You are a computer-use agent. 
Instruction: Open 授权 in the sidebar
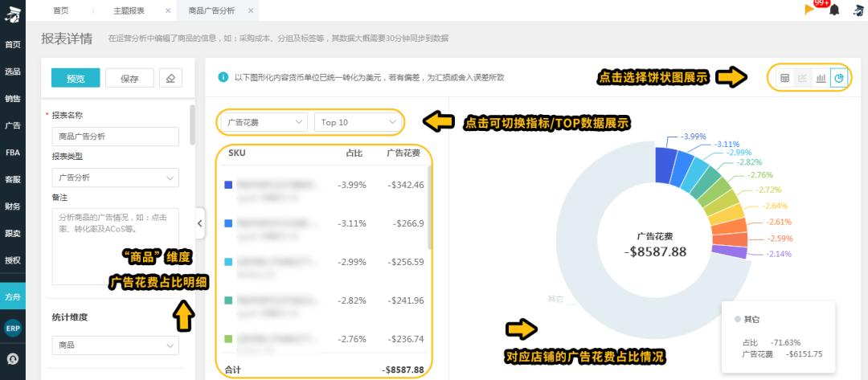point(13,260)
